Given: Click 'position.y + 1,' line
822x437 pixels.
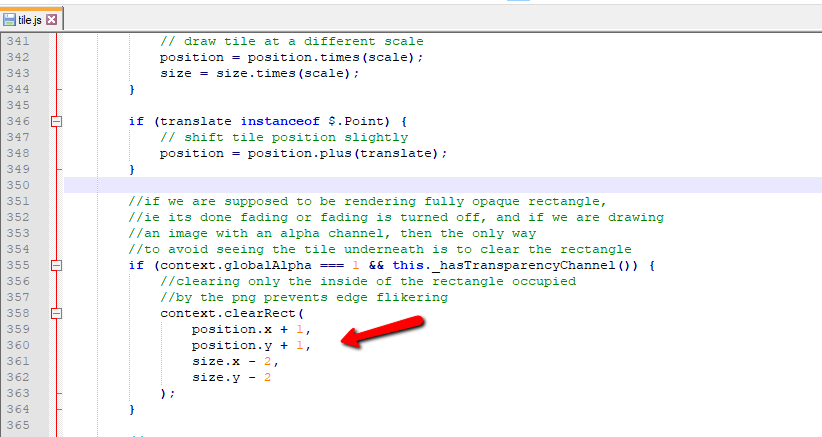Looking at the screenshot, I should 251,345.
